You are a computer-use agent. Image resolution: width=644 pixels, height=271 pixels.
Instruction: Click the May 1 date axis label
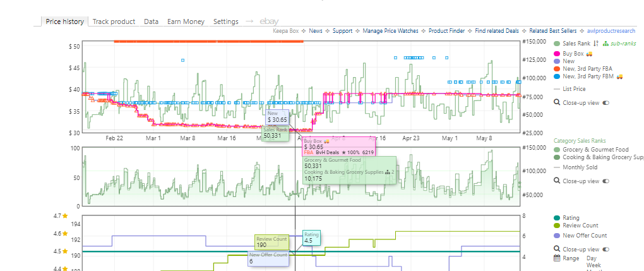tap(450, 138)
